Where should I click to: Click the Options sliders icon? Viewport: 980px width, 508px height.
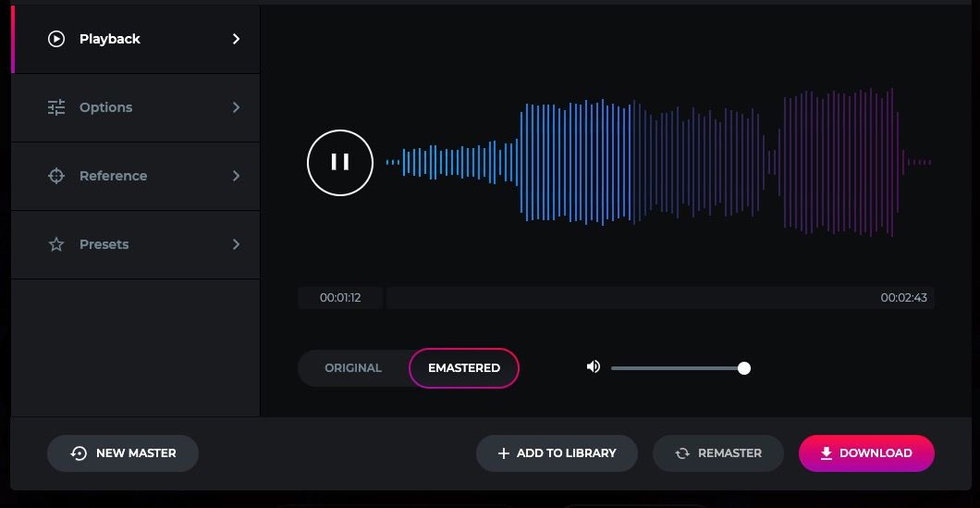[x=56, y=107]
